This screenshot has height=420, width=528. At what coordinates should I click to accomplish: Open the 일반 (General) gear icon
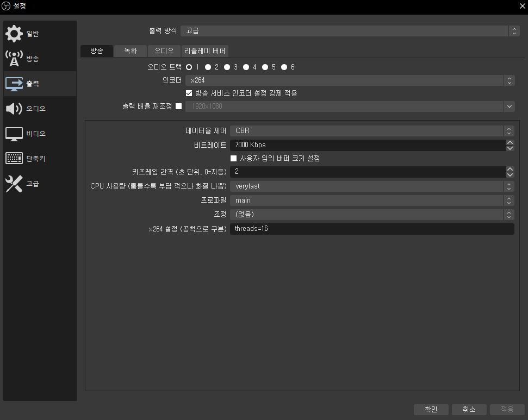tap(14, 34)
